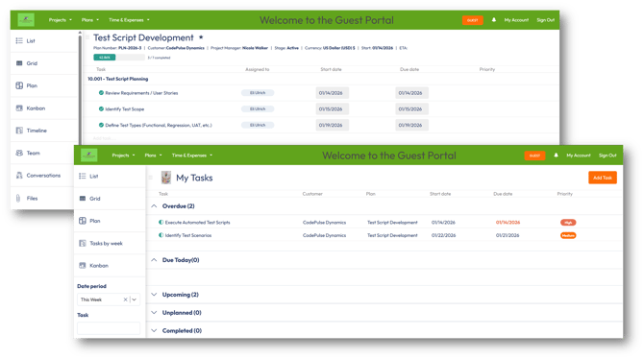Click My Account in back window header

(516, 20)
